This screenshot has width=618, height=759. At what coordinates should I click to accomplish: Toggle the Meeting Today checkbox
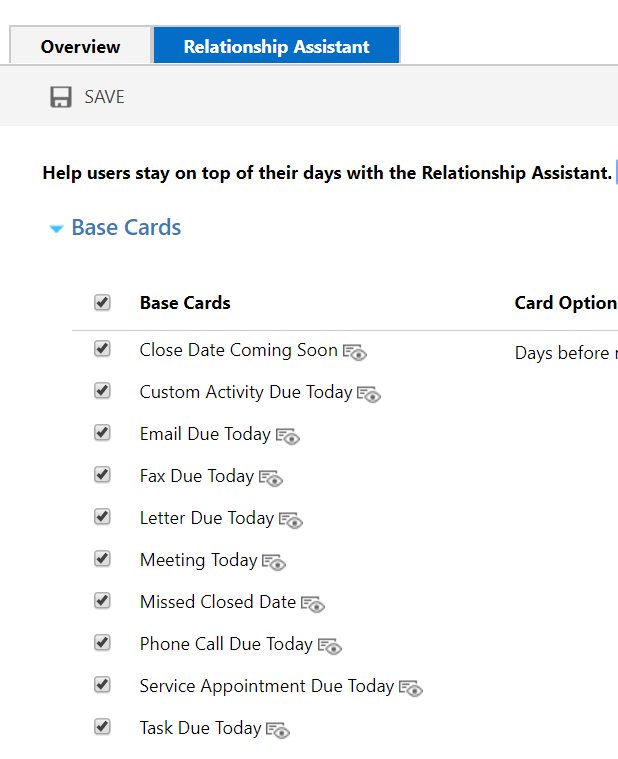102,559
